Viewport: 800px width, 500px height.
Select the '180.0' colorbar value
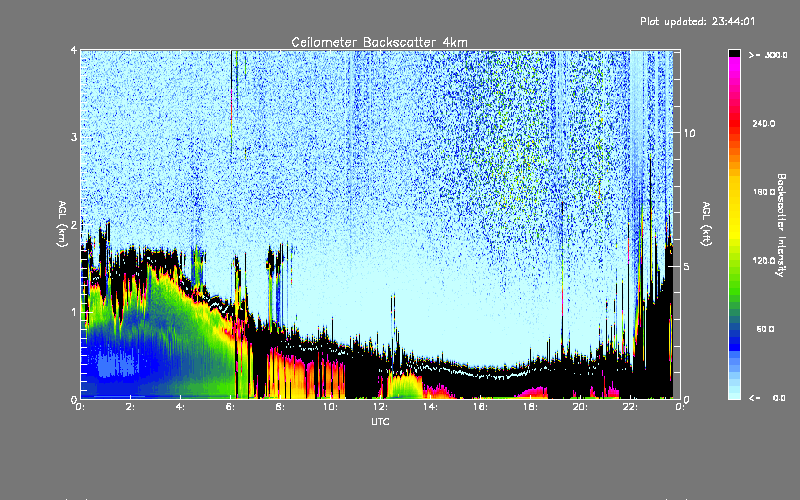pos(764,192)
